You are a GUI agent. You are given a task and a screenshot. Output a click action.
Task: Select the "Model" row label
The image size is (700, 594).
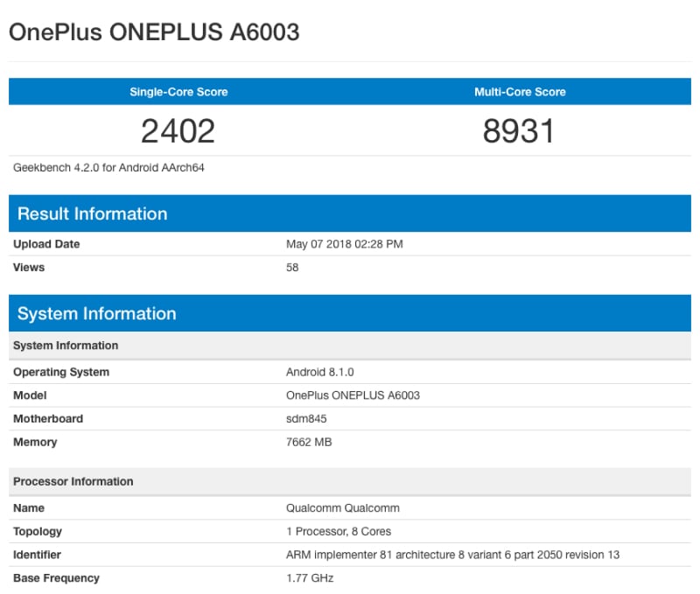(x=30, y=395)
